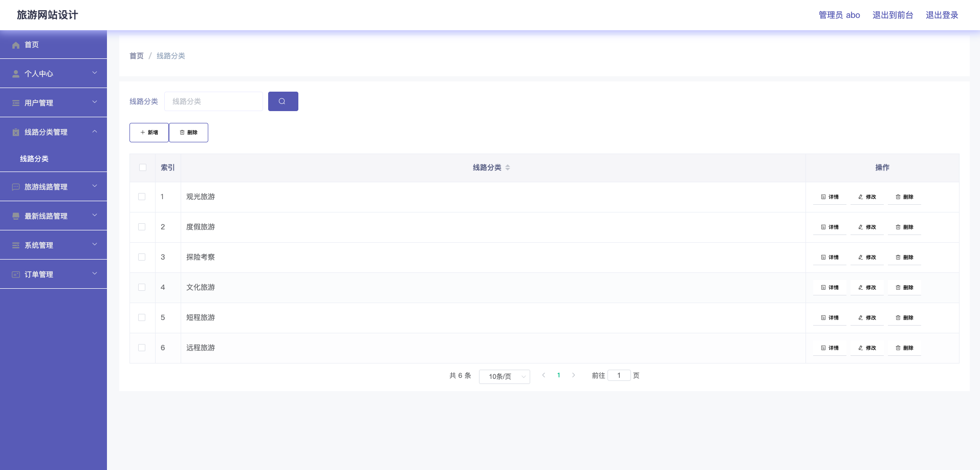
Task: Go to the previous page arrow
Action: pos(543,375)
